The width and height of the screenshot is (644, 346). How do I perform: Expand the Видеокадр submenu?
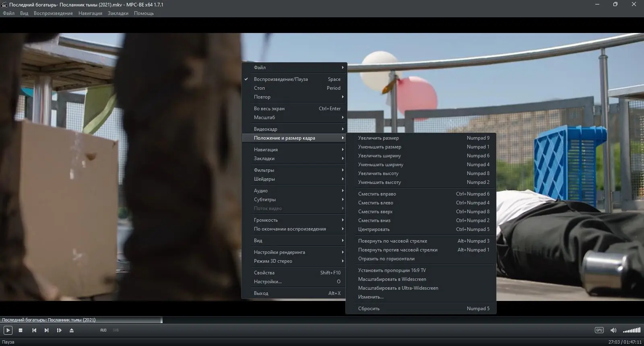point(294,129)
